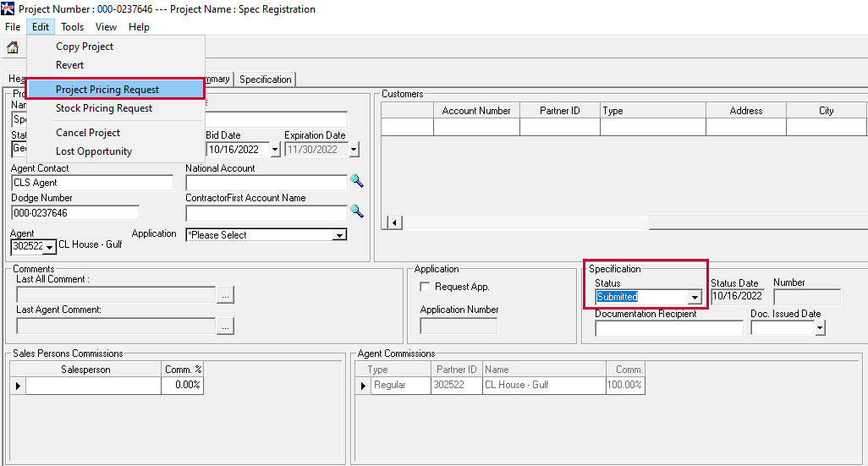This screenshot has height=466, width=868.
Task: Choose Cancel Project from Edit menu
Action: (88, 133)
